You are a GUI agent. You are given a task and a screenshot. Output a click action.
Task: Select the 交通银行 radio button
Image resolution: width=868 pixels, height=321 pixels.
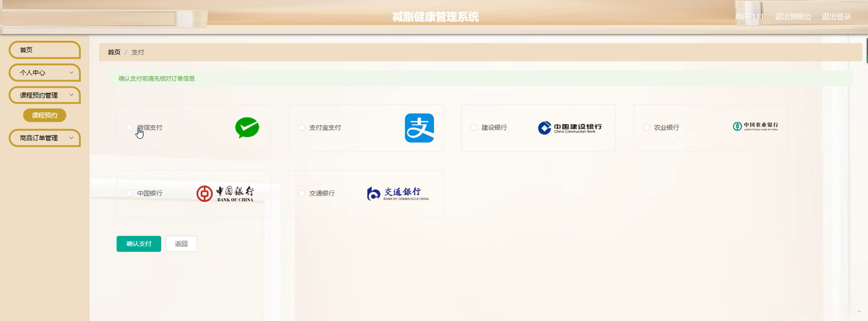(x=302, y=193)
